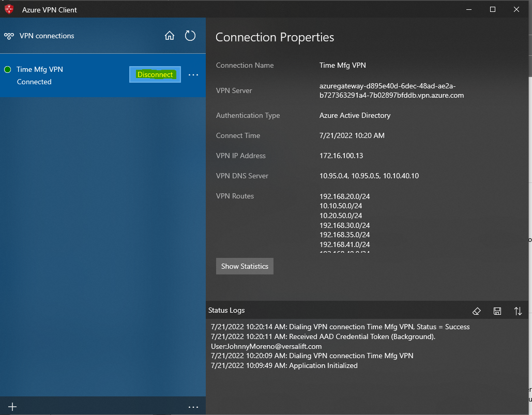Click the Received AAD Credential Token log line
Screen dimensions: 532x415
(x=323, y=336)
